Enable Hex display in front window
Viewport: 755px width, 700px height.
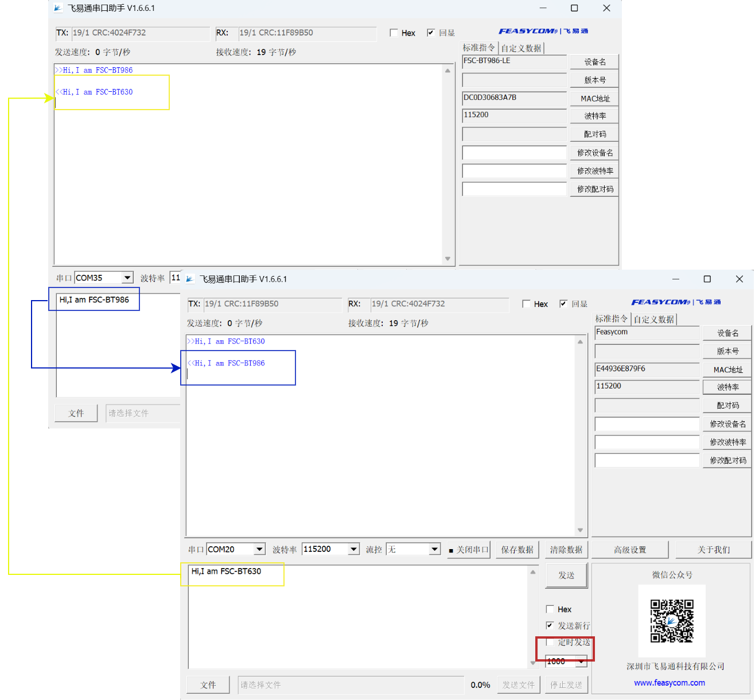(526, 304)
